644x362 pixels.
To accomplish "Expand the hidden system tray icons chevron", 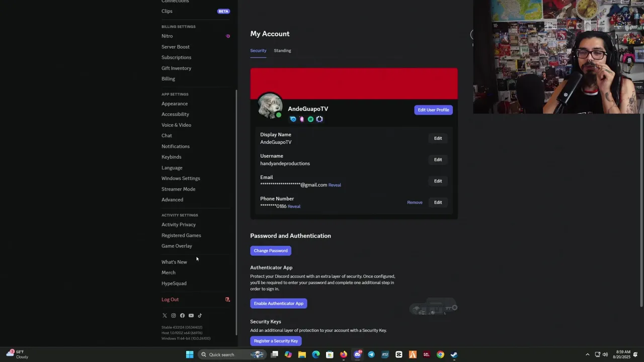I will [587, 354].
